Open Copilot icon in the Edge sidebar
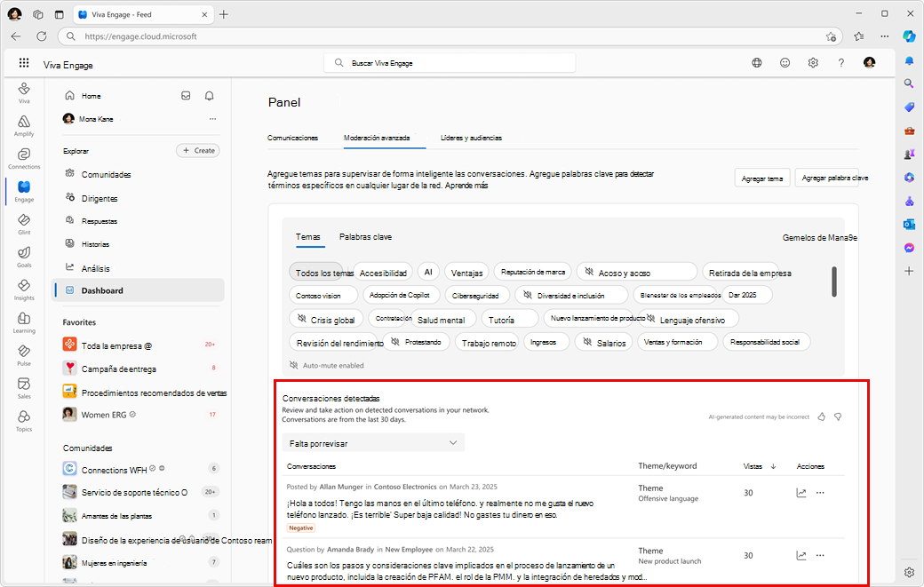 909,36
